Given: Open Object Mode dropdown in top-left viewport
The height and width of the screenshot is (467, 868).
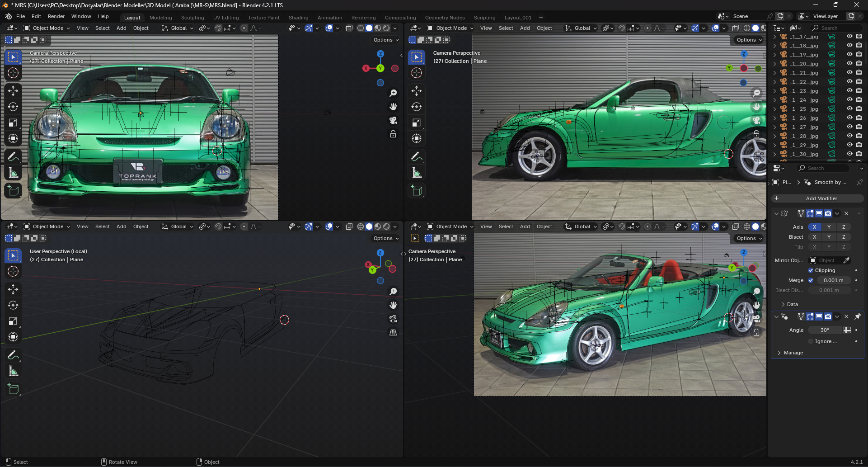Looking at the screenshot, I should tap(47, 28).
